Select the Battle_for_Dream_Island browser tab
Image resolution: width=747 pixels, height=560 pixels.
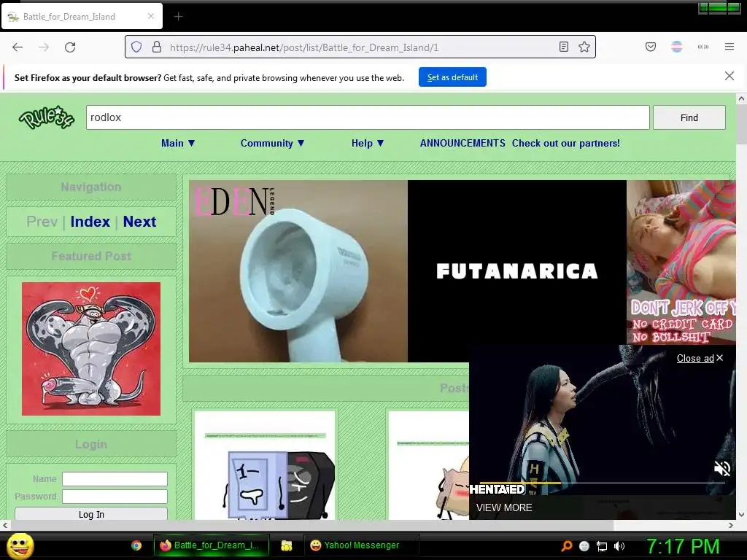tap(82, 17)
